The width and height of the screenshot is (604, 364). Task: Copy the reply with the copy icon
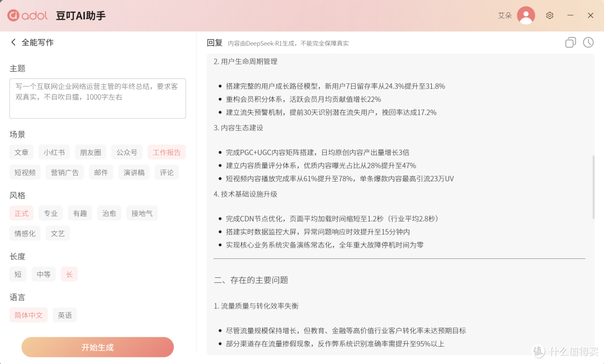click(x=570, y=42)
